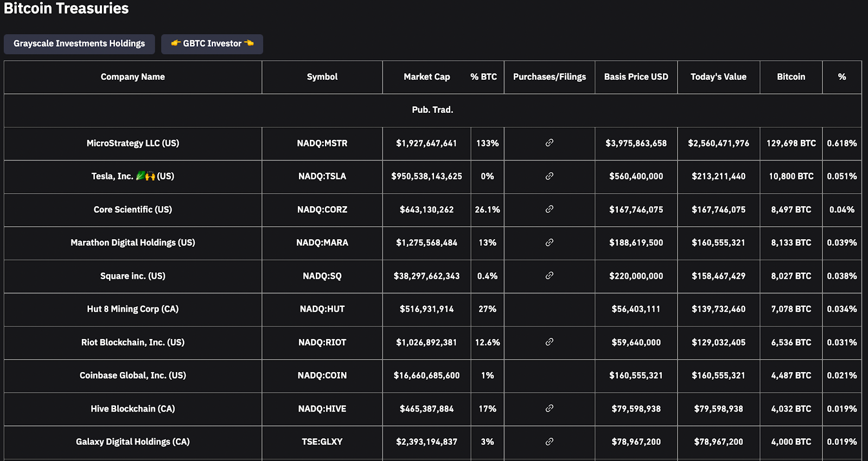The height and width of the screenshot is (461, 868).
Task: Open Tesla filings link icon
Action: tap(549, 176)
